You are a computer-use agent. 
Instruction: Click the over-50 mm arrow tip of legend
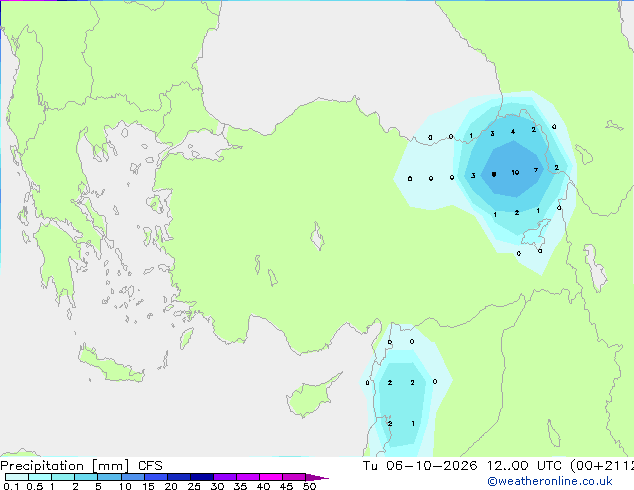coord(317,477)
